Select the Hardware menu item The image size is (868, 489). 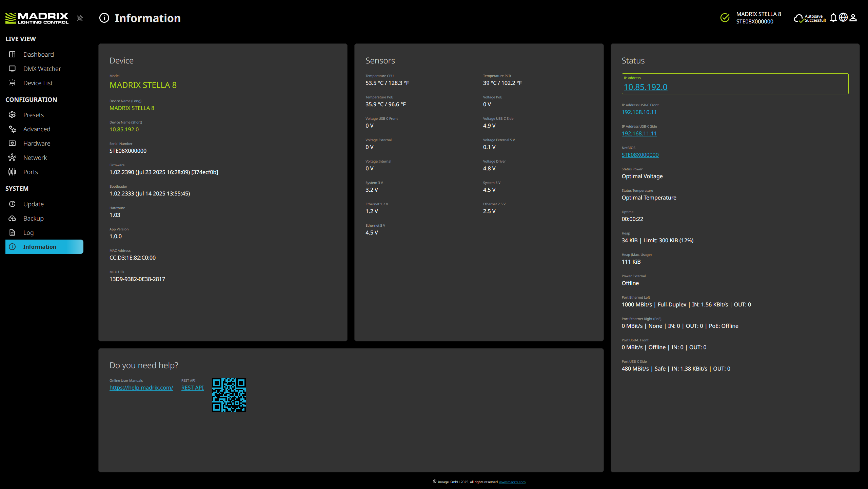[37, 143]
